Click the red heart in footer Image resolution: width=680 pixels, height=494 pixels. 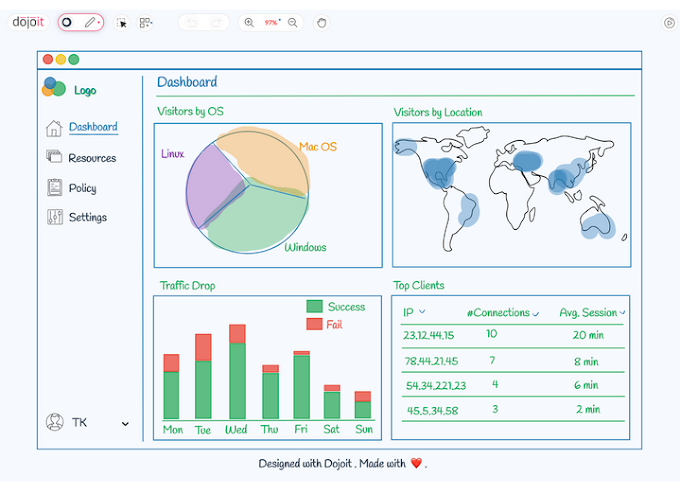[416, 463]
